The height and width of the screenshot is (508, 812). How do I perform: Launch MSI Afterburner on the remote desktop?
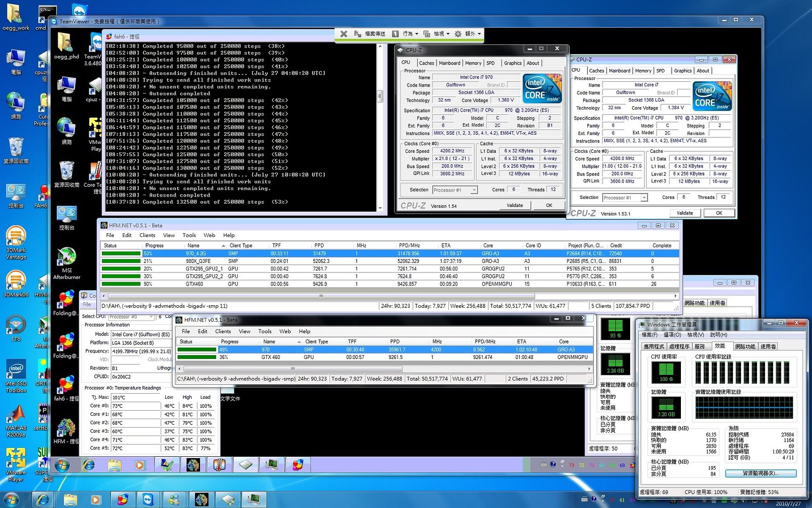[66, 263]
